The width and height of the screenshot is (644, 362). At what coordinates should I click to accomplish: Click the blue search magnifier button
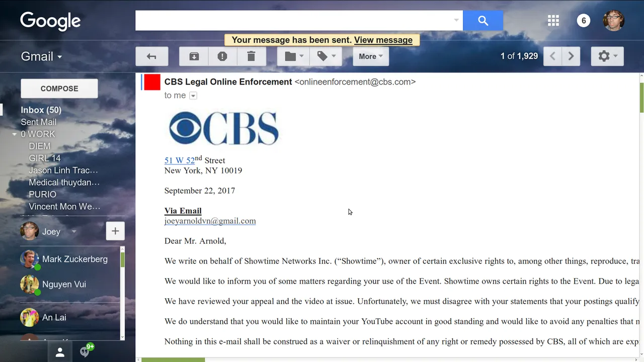point(483,21)
